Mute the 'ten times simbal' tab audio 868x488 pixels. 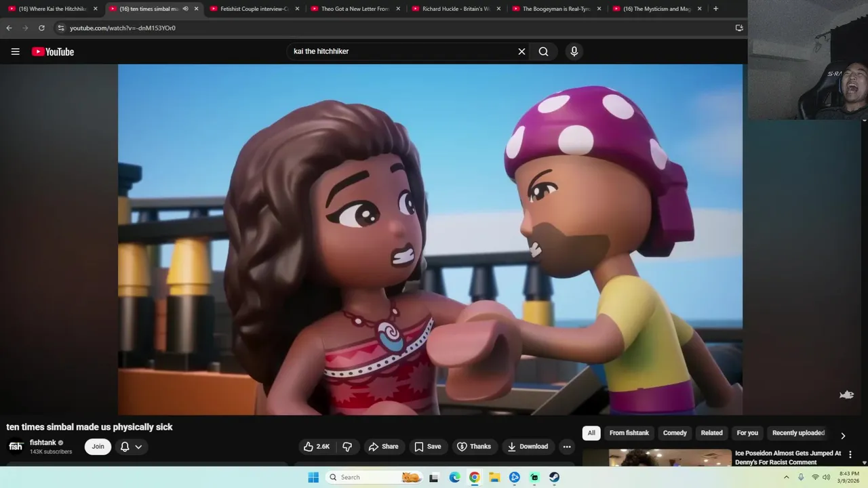(185, 9)
